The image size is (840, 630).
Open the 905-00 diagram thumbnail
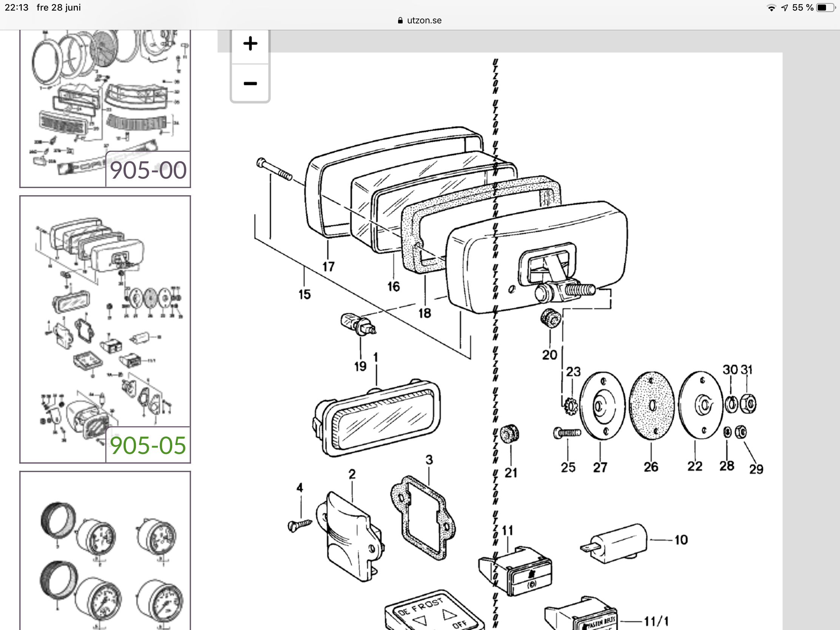(x=105, y=109)
